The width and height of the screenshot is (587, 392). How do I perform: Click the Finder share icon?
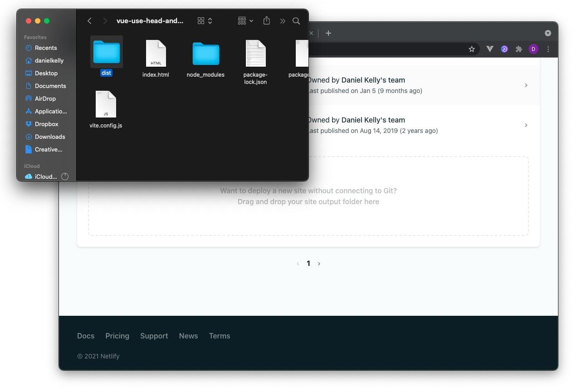click(267, 21)
